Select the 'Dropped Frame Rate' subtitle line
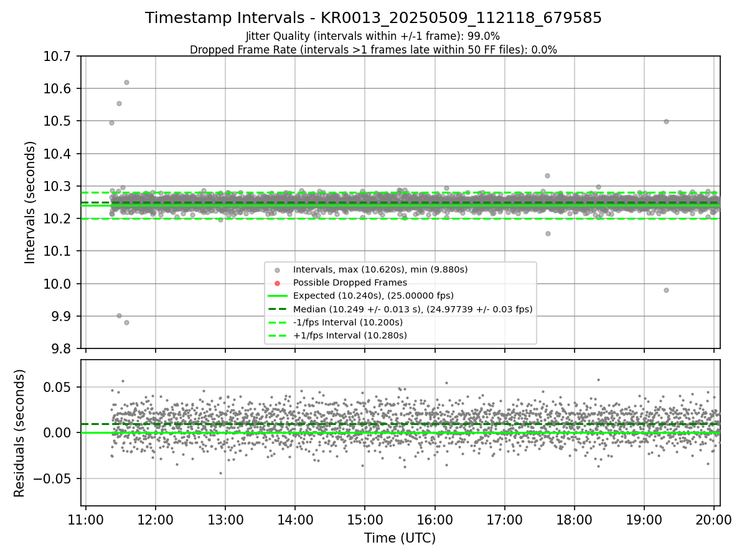 (374, 50)
